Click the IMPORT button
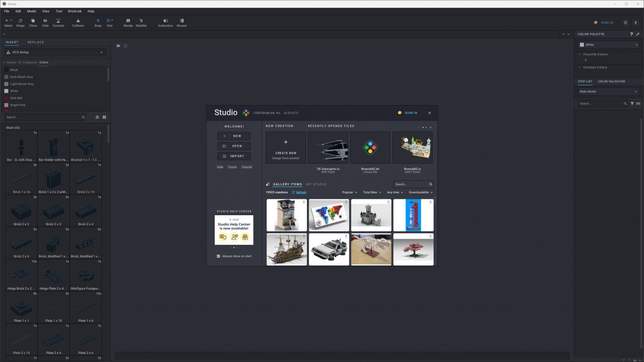 click(x=234, y=156)
